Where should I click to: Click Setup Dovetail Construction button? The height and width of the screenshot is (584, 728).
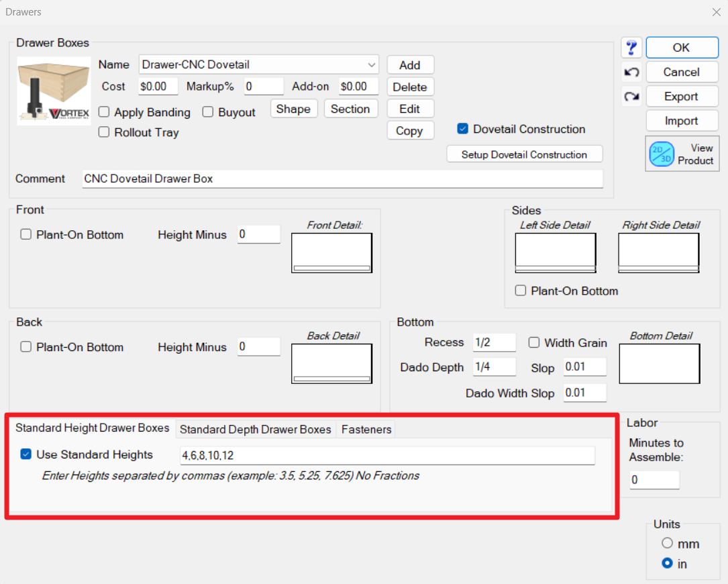pyautogui.click(x=524, y=154)
